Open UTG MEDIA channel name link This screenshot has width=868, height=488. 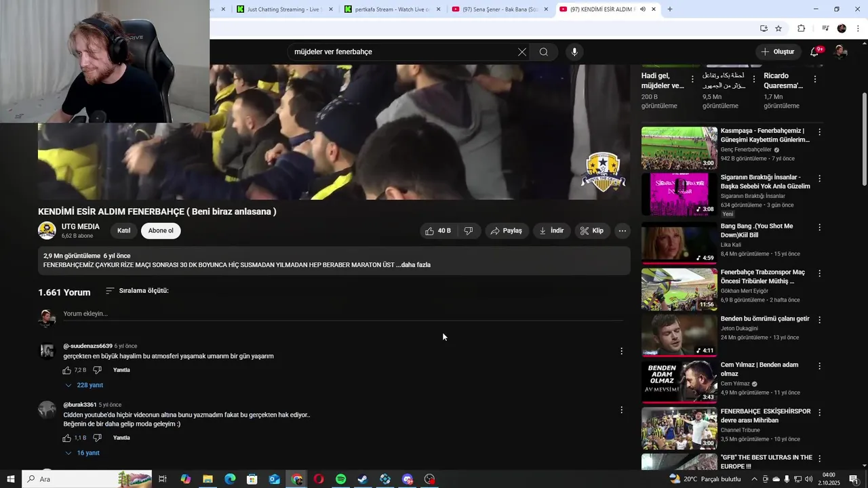[x=81, y=226]
